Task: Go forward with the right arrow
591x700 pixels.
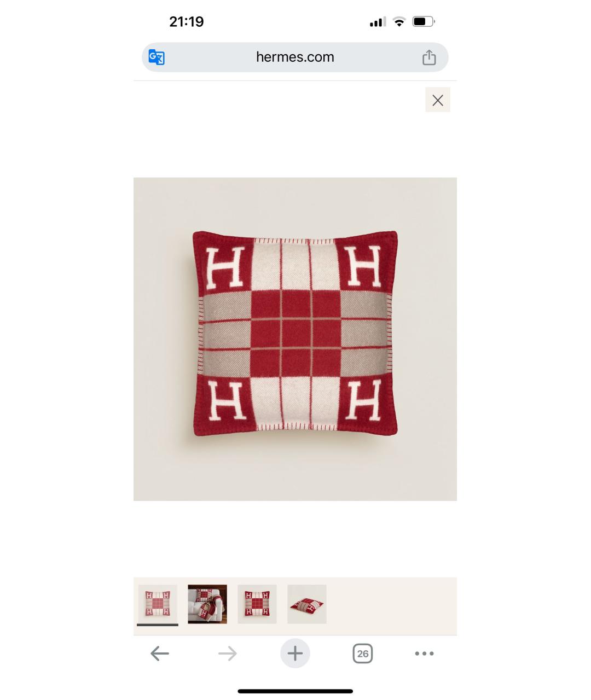Action: [x=228, y=654]
